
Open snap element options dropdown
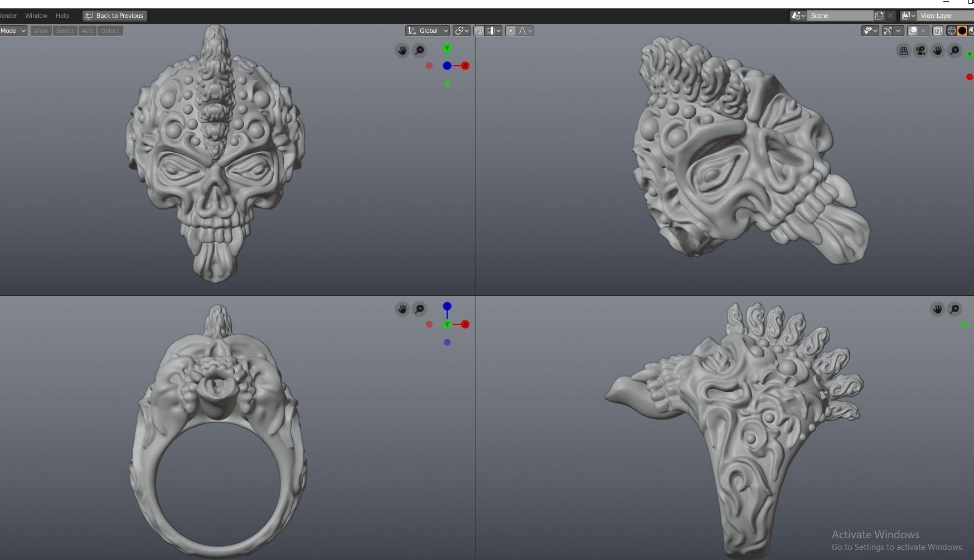(494, 31)
